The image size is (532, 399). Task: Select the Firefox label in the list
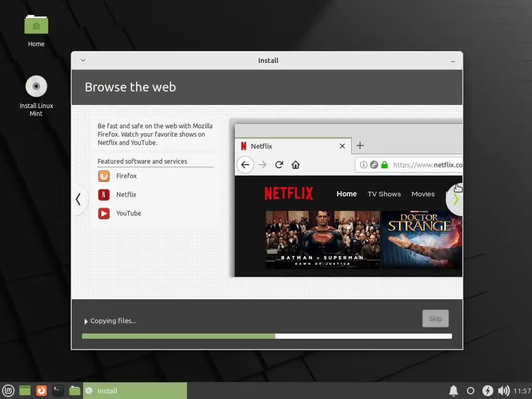(127, 176)
